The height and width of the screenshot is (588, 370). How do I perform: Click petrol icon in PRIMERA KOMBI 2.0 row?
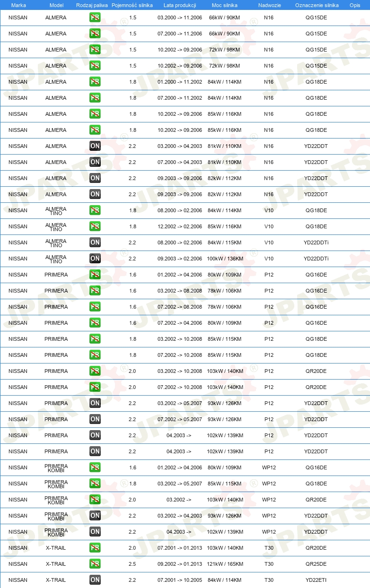click(x=95, y=500)
